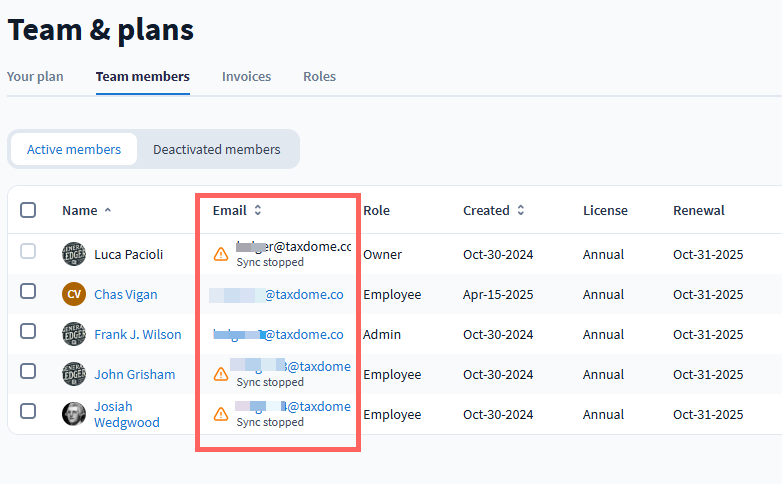Open Chas Vigan's profile name link
Image resolution: width=782 pixels, height=484 pixels.
[125, 295]
